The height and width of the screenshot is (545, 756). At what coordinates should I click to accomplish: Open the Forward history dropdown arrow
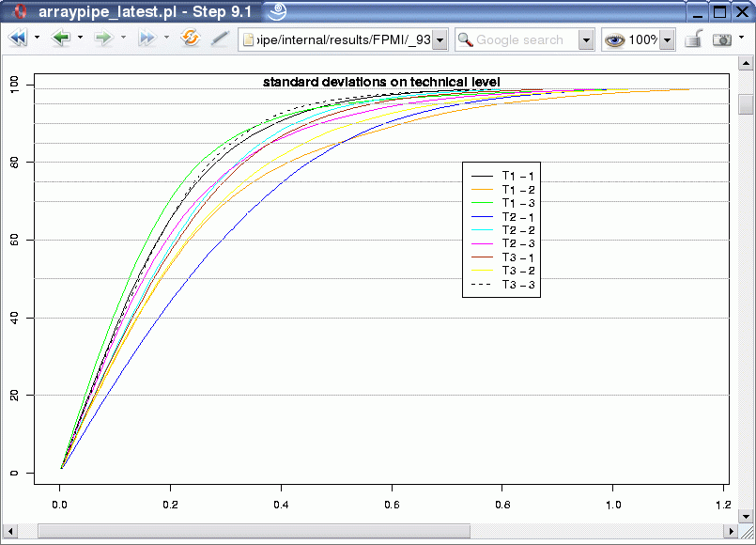pos(123,38)
